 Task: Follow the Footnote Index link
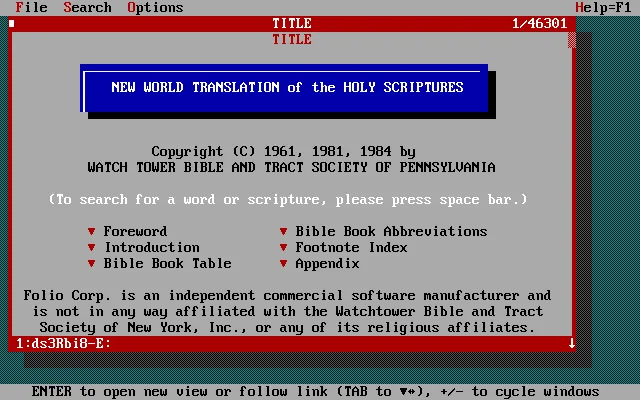coord(351,247)
